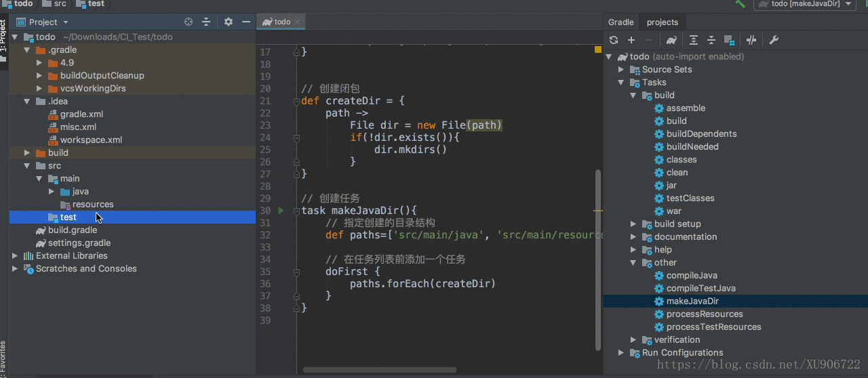The image size is (868, 378).
Task: Expand the java folder under main
Action: click(x=52, y=192)
